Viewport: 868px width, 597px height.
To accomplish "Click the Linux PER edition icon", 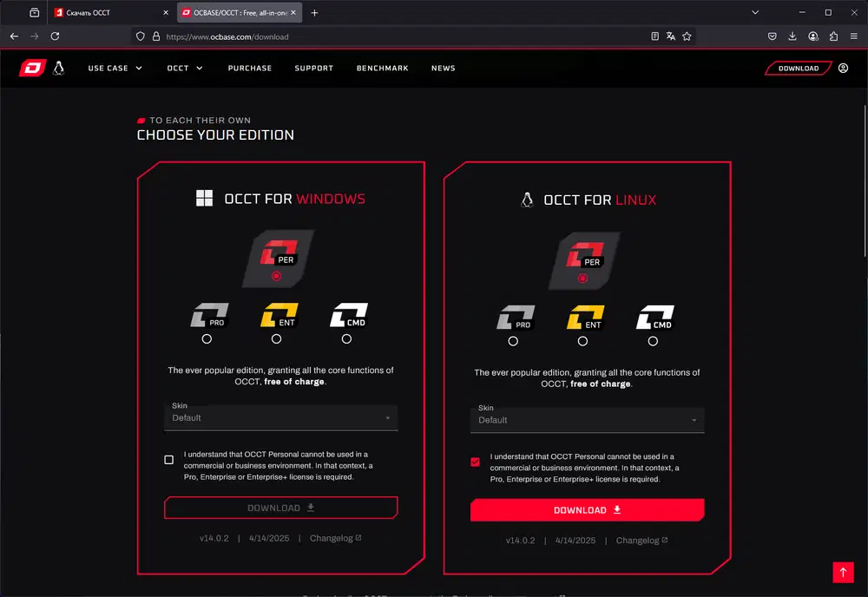I will coord(585,254).
